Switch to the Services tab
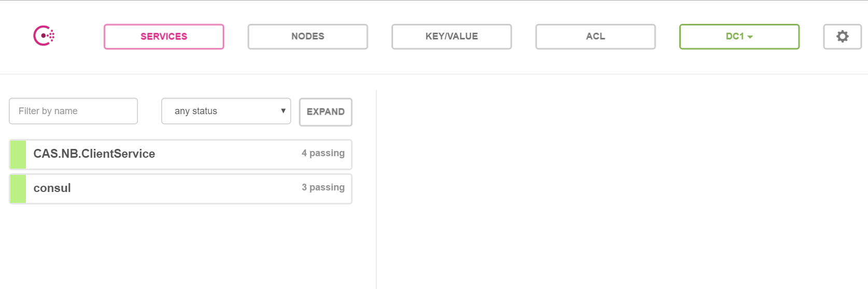868x289 pixels. [164, 36]
